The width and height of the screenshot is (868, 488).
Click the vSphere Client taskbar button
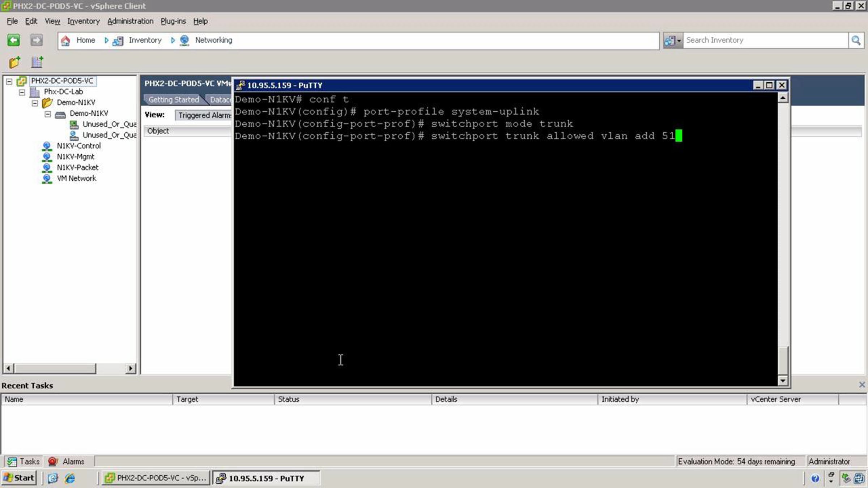click(156, 478)
